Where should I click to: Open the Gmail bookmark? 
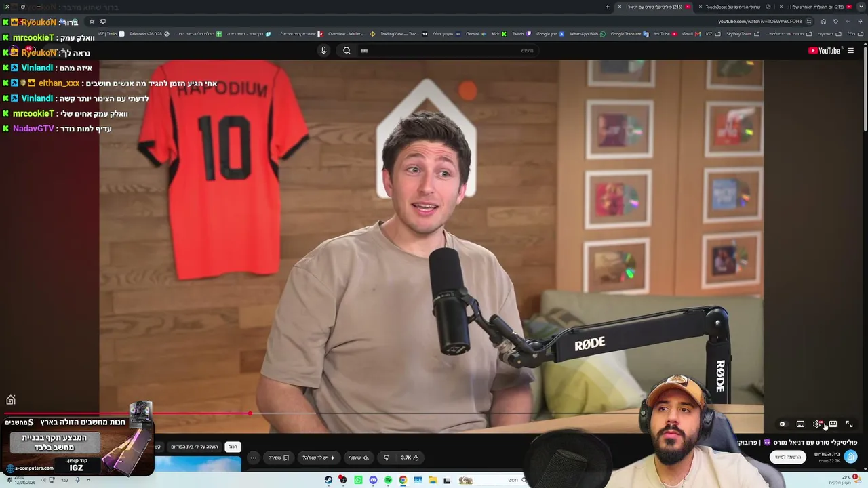coord(691,33)
